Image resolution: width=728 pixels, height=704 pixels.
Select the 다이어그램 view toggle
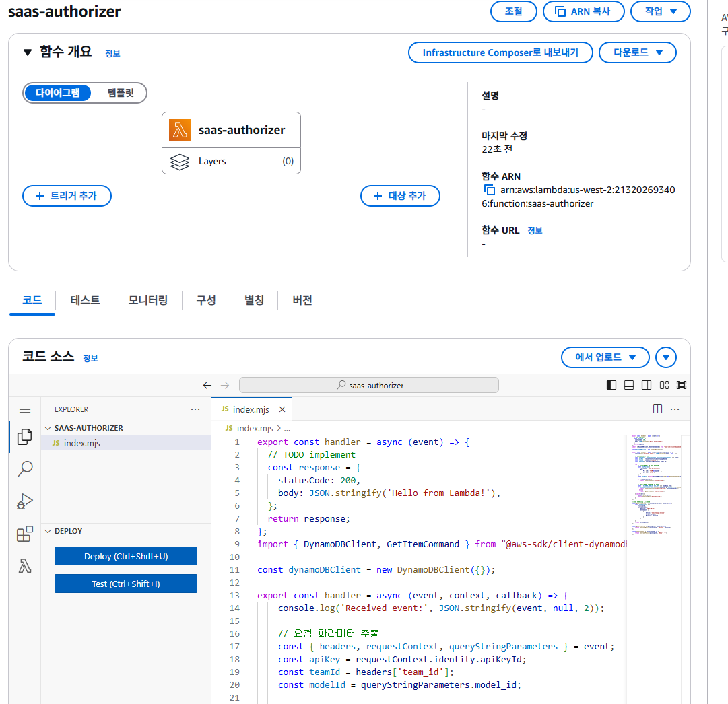click(57, 93)
